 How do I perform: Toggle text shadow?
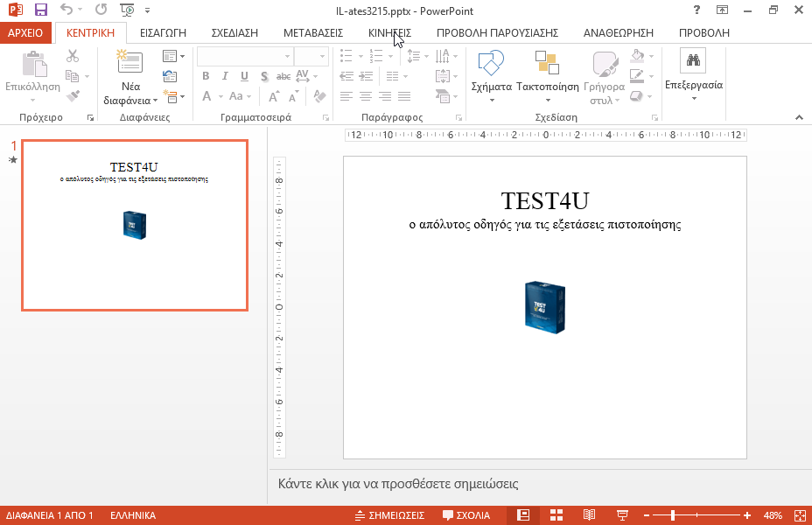(x=264, y=76)
